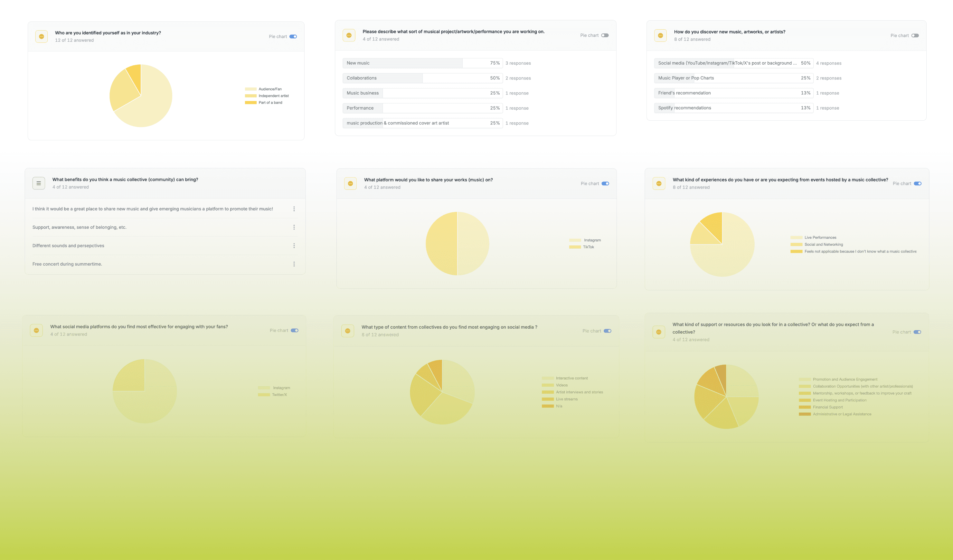Click 'Music Player or Pop Charts' result row
This screenshot has height=560, width=953.
tap(733, 78)
